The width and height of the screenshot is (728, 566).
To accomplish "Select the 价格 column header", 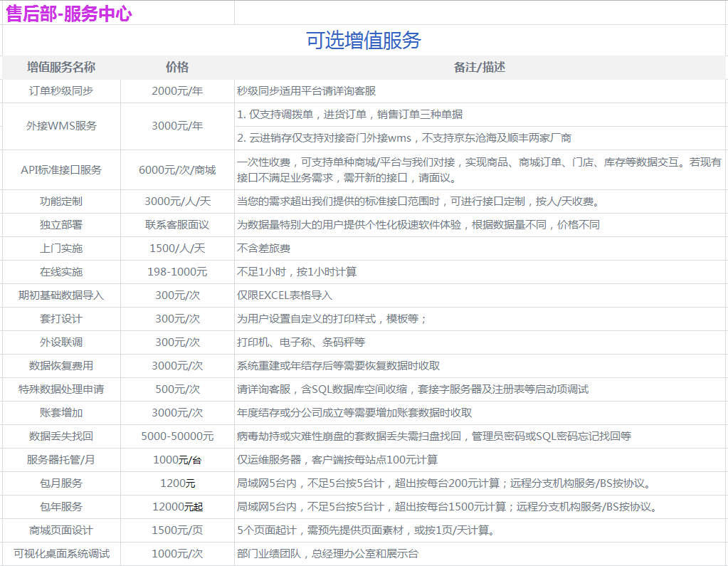I will tap(177, 68).
